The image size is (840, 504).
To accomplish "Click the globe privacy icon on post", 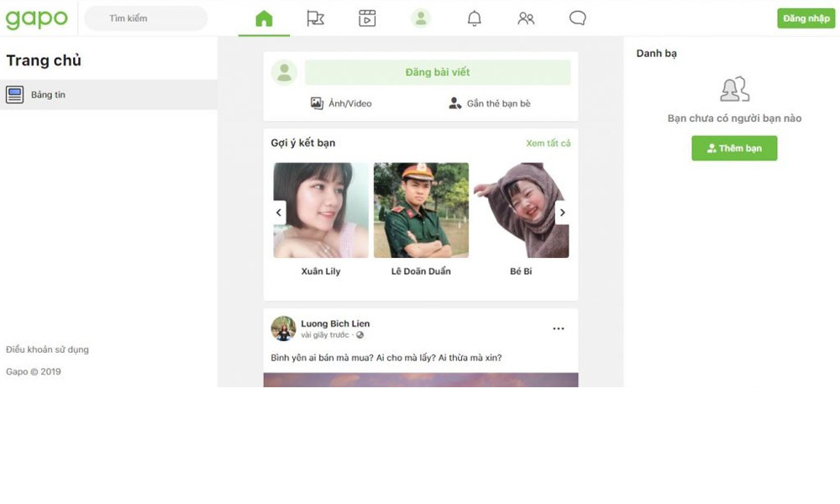I will pos(360,335).
